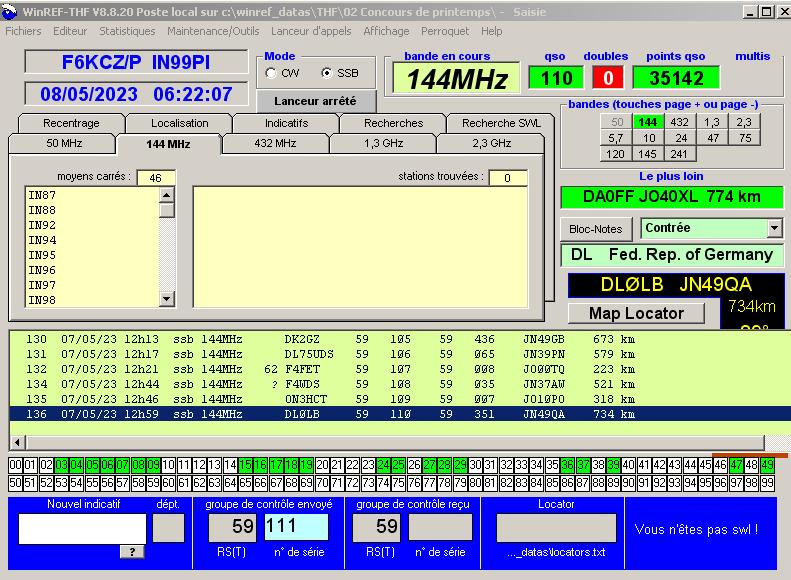Viewport: 791px width, 580px height.
Task: Select the 2,3 band button
Action: (744, 122)
